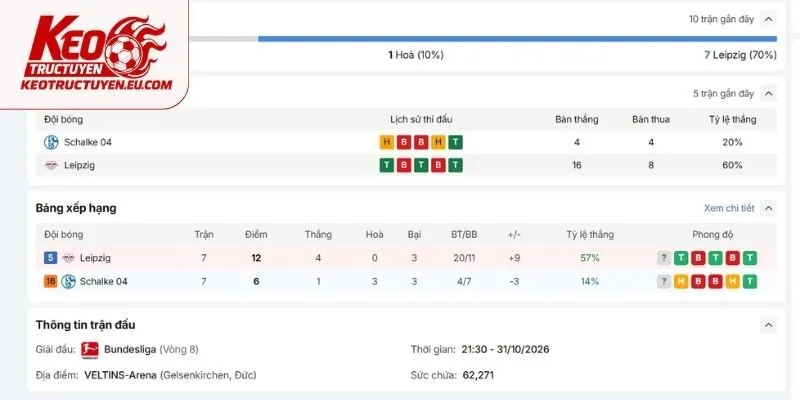The width and height of the screenshot is (800, 400).
Task: Click gray question mark badge in Leipzig form
Action: click(x=663, y=258)
